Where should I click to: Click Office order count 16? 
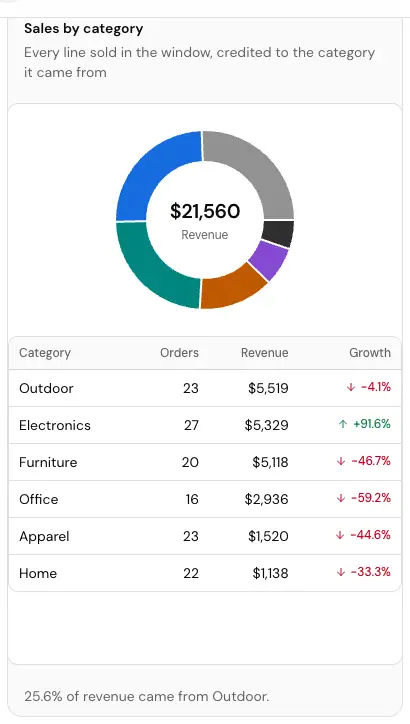pyautogui.click(x=192, y=499)
